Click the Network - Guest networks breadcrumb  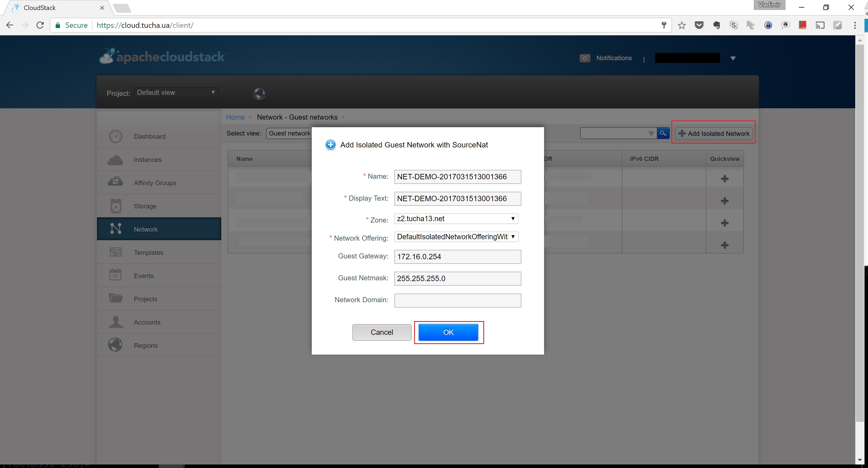point(297,117)
